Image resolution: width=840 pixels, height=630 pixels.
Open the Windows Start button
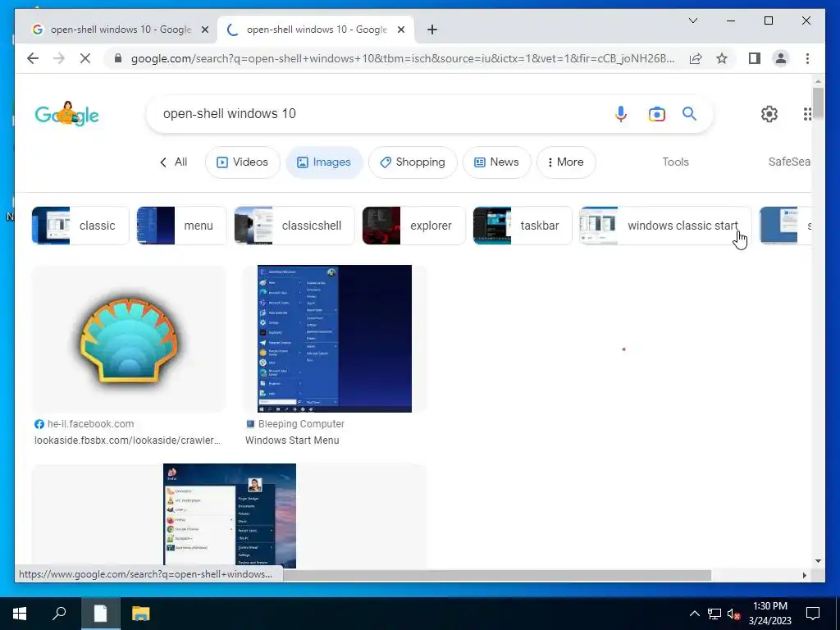(x=20, y=614)
